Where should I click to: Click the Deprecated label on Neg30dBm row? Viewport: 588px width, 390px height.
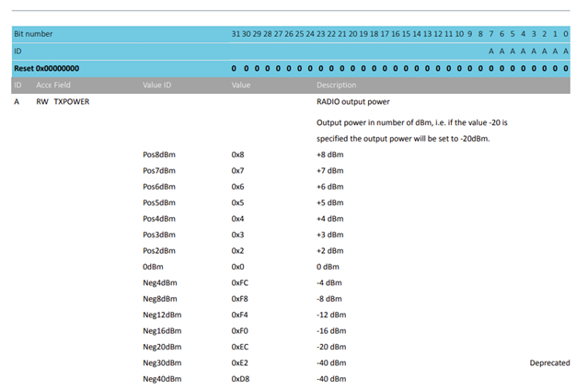[x=549, y=362]
